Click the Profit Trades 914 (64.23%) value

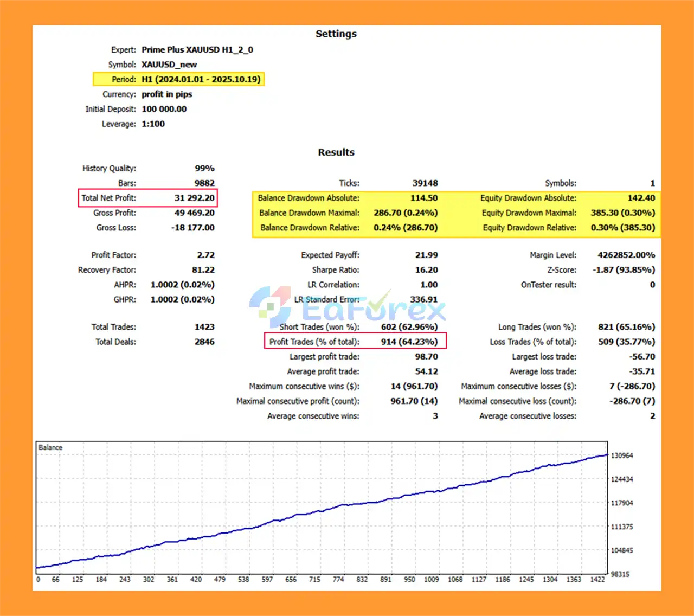[409, 342]
